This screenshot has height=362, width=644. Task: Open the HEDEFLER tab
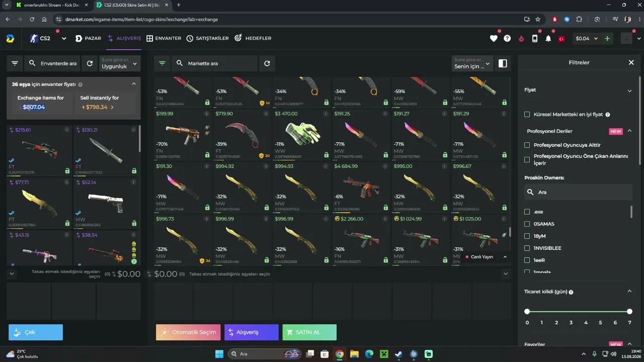pos(253,38)
